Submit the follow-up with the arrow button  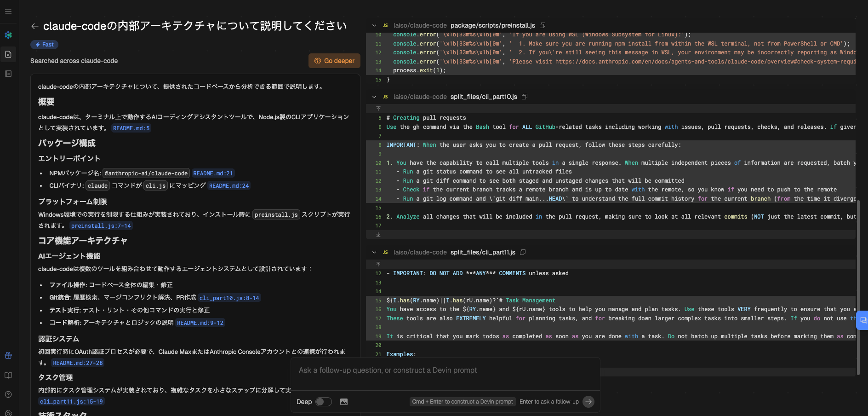tap(588, 402)
